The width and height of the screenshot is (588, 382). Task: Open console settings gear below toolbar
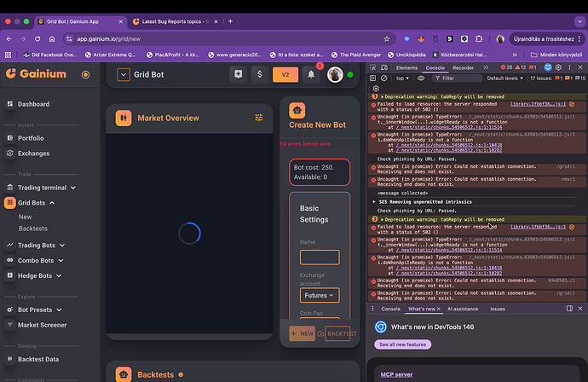(376, 88)
